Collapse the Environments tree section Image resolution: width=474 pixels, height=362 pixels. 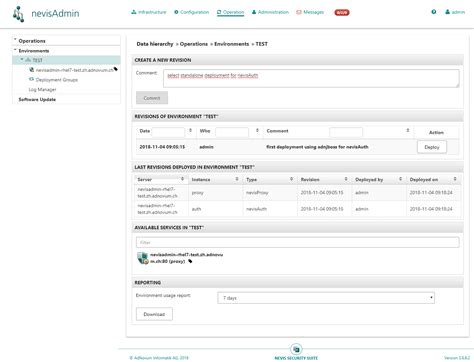(x=15, y=50)
